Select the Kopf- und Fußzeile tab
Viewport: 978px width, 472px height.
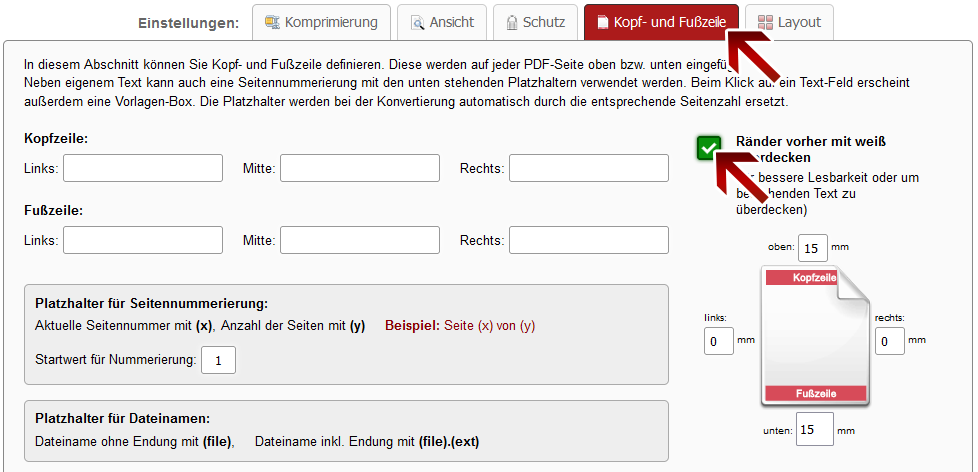660,22
